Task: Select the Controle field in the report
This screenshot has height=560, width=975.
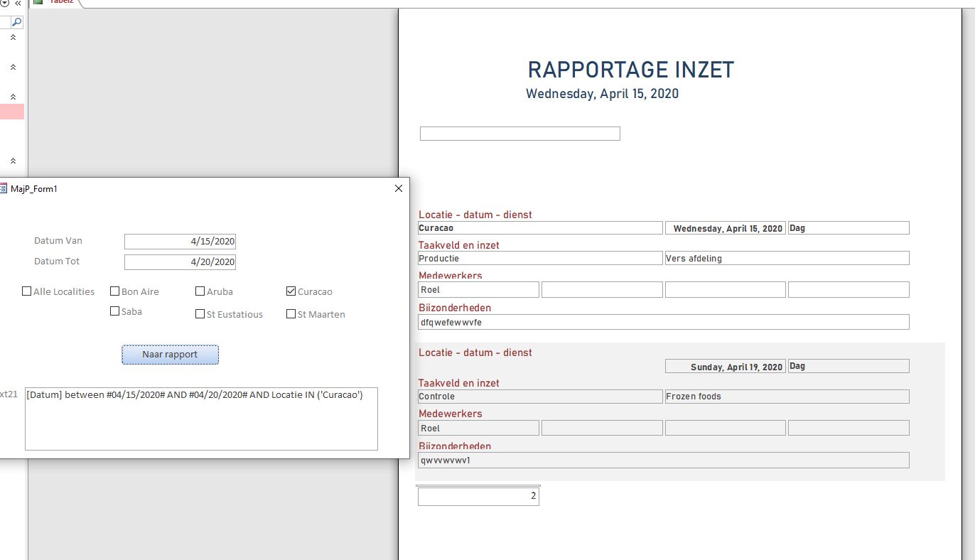Action: pos(540,397)
